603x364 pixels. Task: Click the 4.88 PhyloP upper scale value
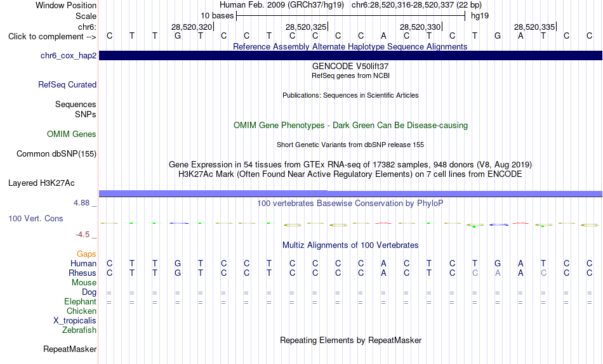click(81, 203)
